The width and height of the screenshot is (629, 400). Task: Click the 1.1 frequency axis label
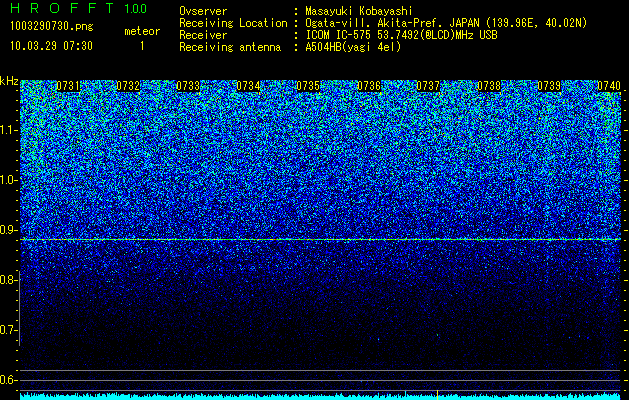[8, 130]
